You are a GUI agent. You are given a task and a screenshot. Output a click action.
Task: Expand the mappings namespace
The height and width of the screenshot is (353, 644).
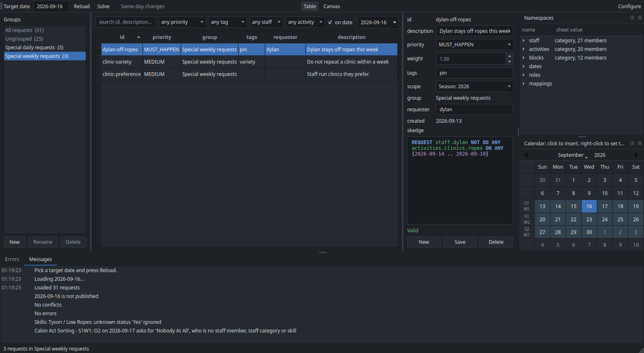(x=524, y=83)
